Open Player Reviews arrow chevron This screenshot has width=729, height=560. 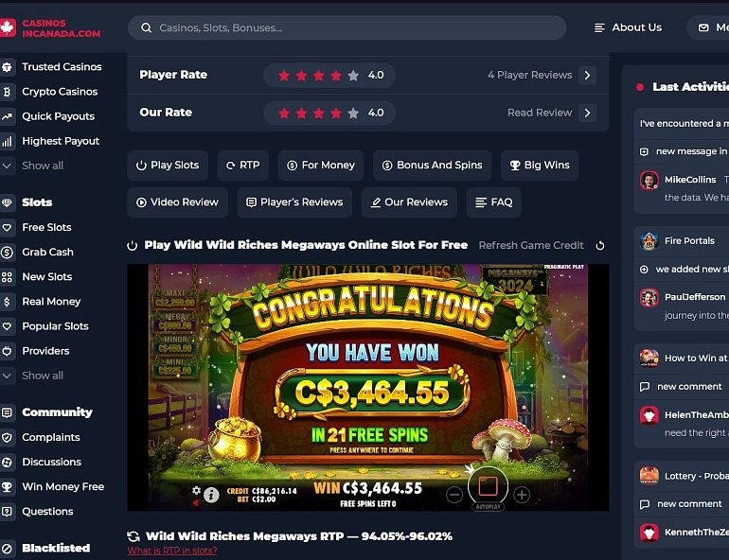(x=587, y=76)
